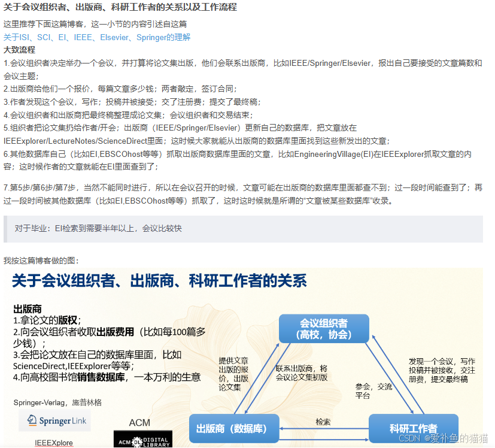Image resolution: width=495 pixels, height=448 pixels.
Task: Click the '出版商（数据库）' diagram box
Action: pyautogui.click(x=234, y=428)
